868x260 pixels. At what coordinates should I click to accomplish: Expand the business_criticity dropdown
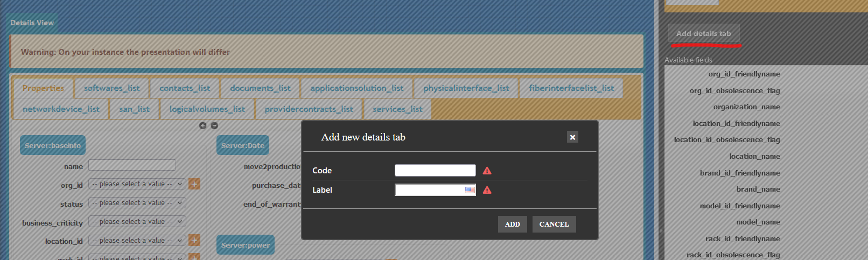pyautogui.click(x=137, y=222)
